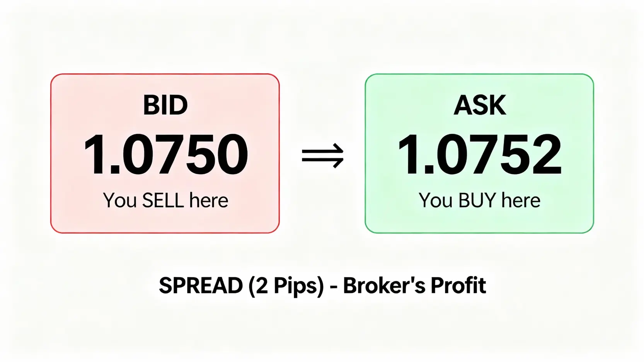Screen dimensions: 644x362
Task: Click the leading 1 of bid price
Action: tap(94, 155)
